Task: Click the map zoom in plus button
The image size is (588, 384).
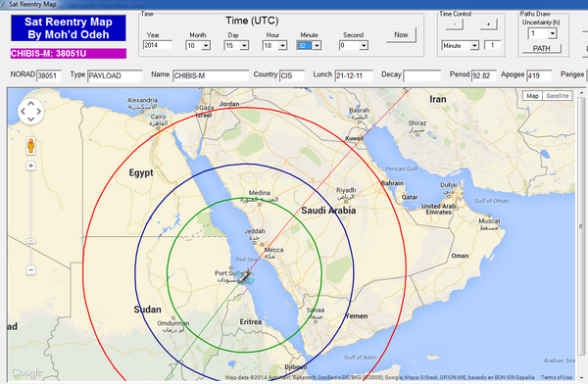Action: [x=30, y=166]
